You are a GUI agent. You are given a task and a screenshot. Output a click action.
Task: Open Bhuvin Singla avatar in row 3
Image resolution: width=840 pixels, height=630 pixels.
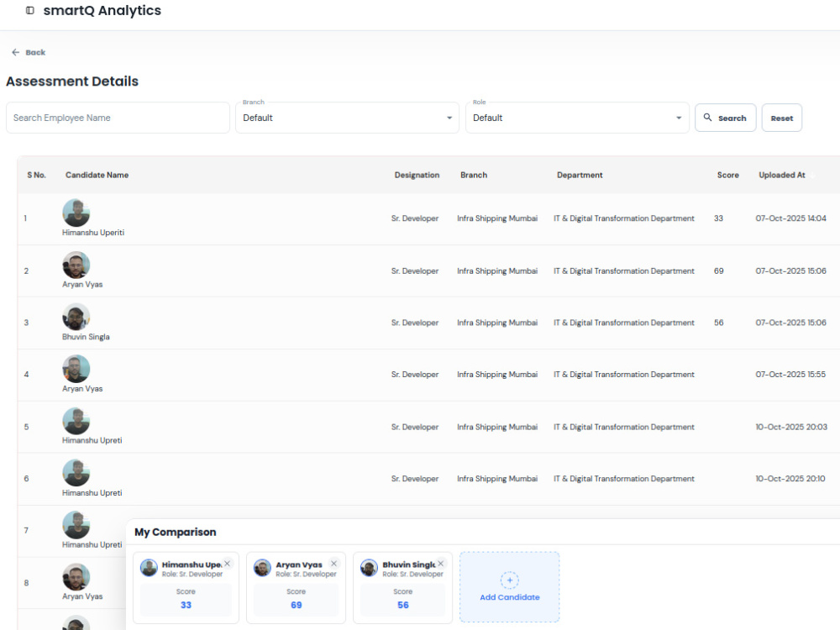click(x=76, y=317)
